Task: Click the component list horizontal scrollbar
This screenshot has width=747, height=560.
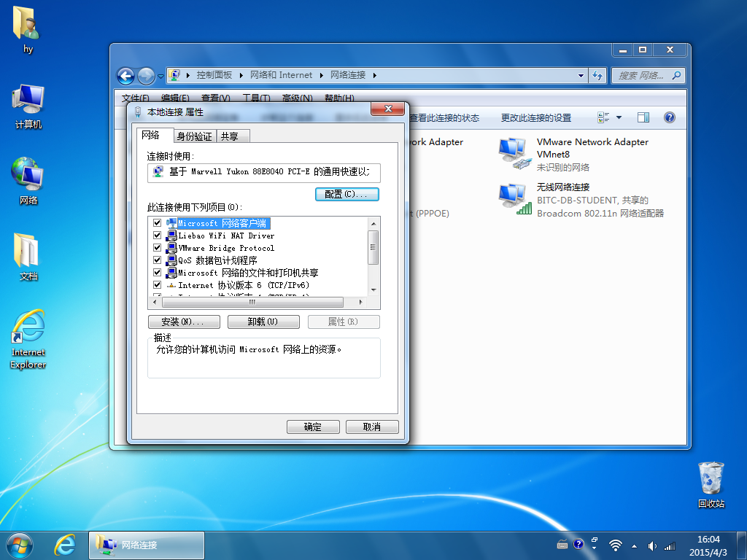Action: [x=256, y=302]
